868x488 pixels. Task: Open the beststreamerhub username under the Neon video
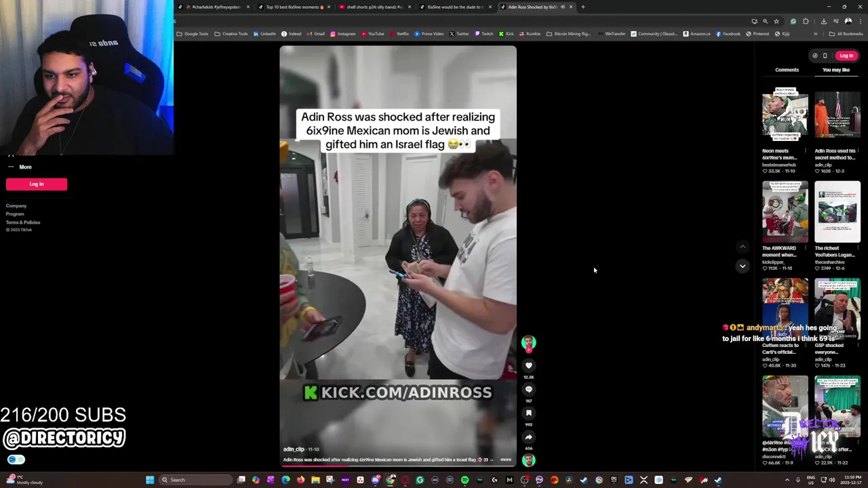coord(779,165)
